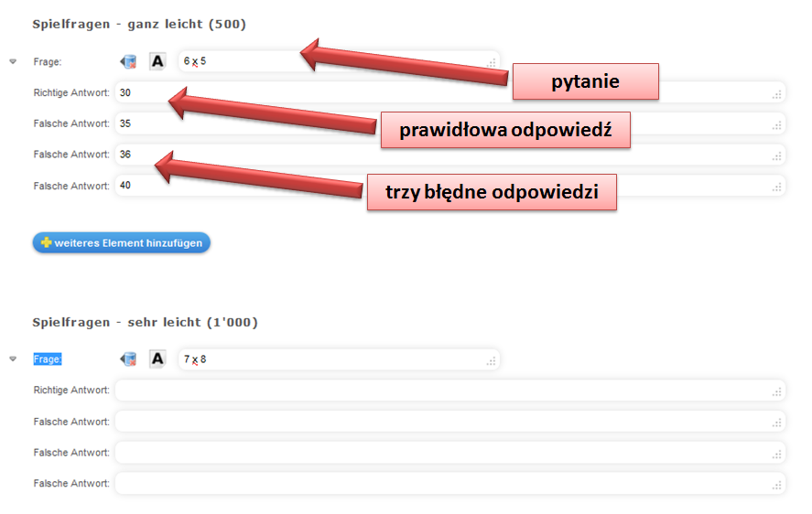Grab the resize grip of the 6 x 5 field
The height and width of the screenshot is (514, 812).
[x=492, y=63]
